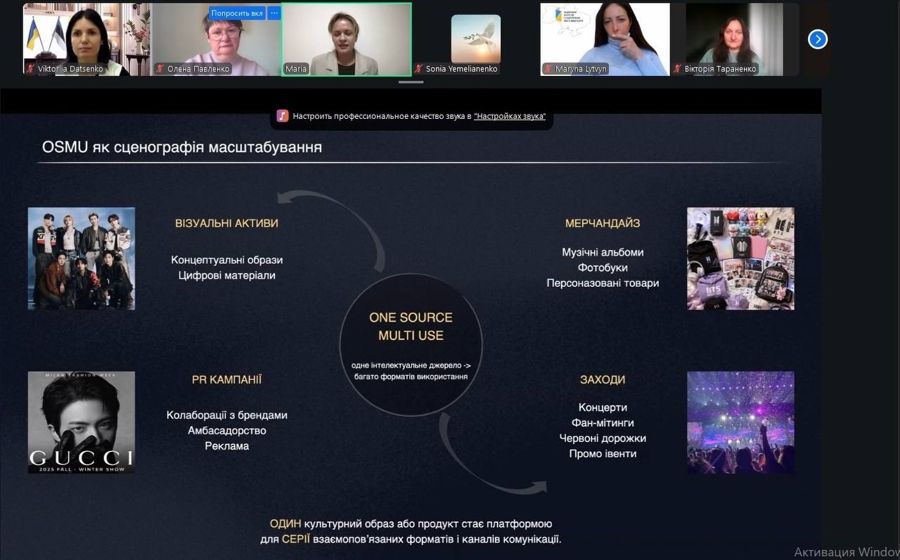900x560 pixels.
Task: Click the Gucci poster image on the slide
Action: (x=81, y=422)
